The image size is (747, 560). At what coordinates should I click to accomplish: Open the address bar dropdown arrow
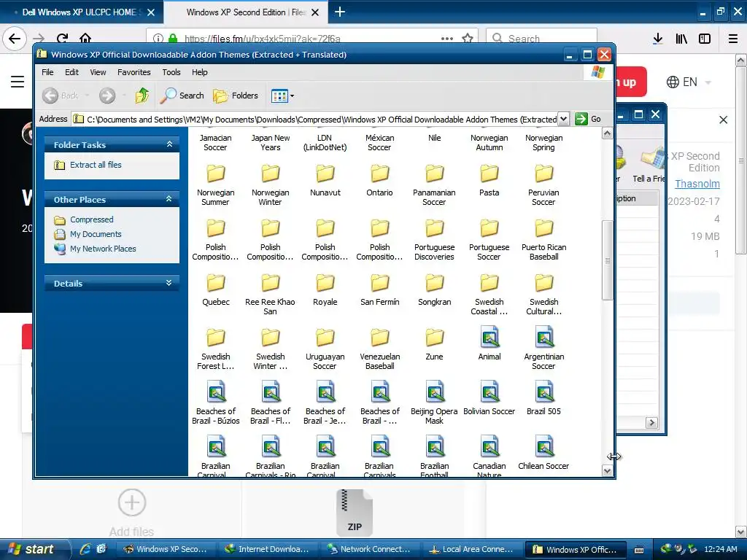pyautogui.click(x=563, y=119)
